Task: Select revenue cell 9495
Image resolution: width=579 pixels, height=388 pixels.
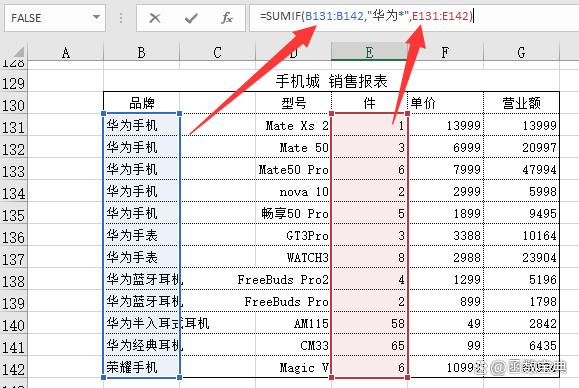Action: point(521,213)
